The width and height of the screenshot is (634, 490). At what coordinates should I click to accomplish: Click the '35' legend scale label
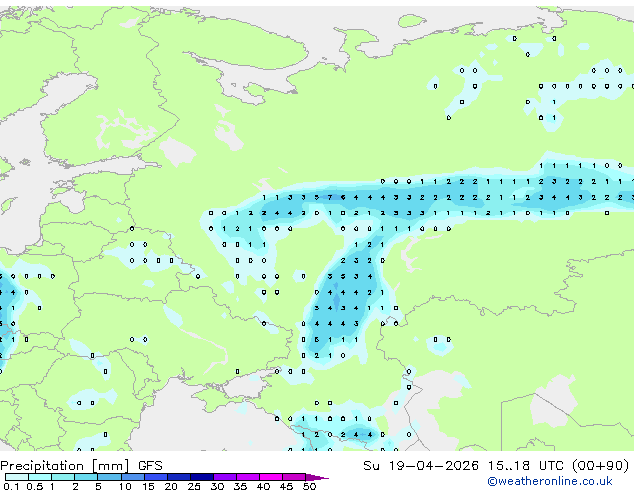click(x=240, y=486)
